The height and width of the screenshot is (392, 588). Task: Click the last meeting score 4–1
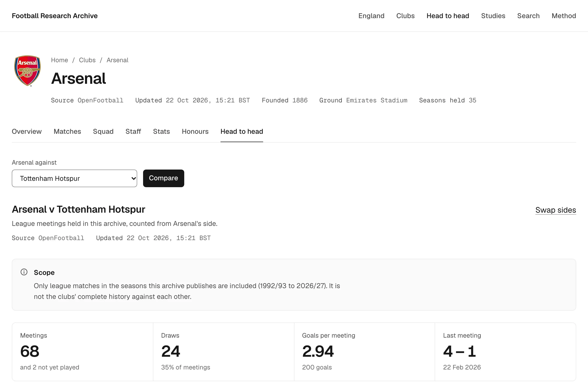pyautogui.click(x=460, y=351)
